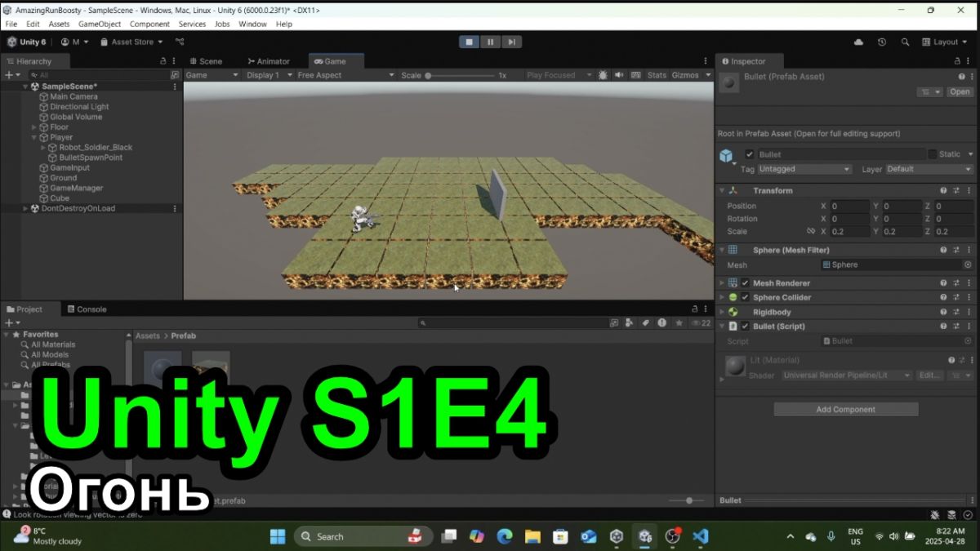Switch to the Console tab
This screenshot has height=551, width=980.
86,309
